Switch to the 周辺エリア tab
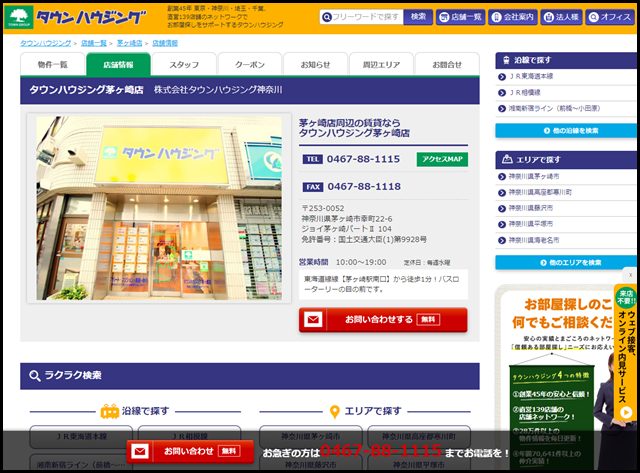Viewport: 640px width, 473px height. [381, 64]
